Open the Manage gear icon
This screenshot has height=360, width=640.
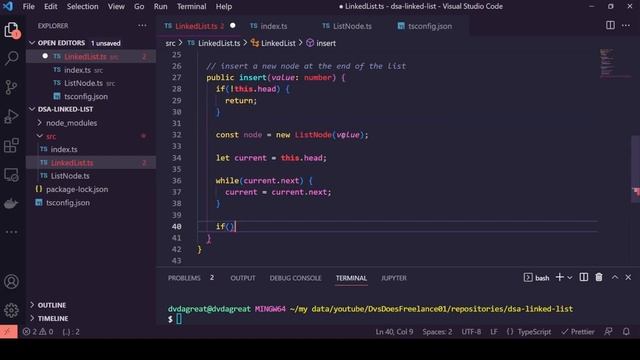click(x=11, y=310)
